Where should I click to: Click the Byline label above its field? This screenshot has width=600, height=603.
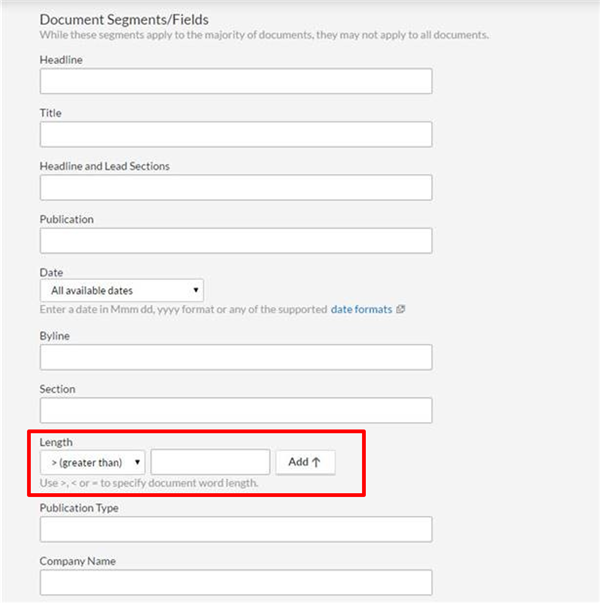[x=55, y=336]
